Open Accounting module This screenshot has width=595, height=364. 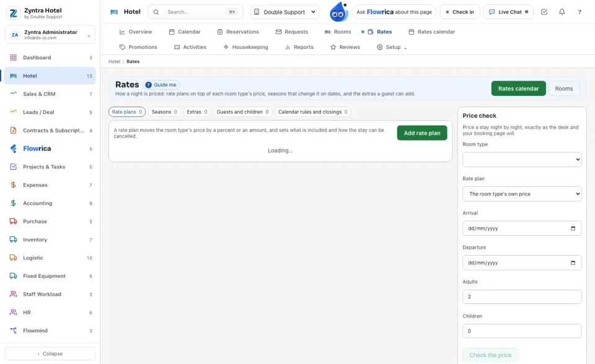pyautogui.click(x=50, y=203)
